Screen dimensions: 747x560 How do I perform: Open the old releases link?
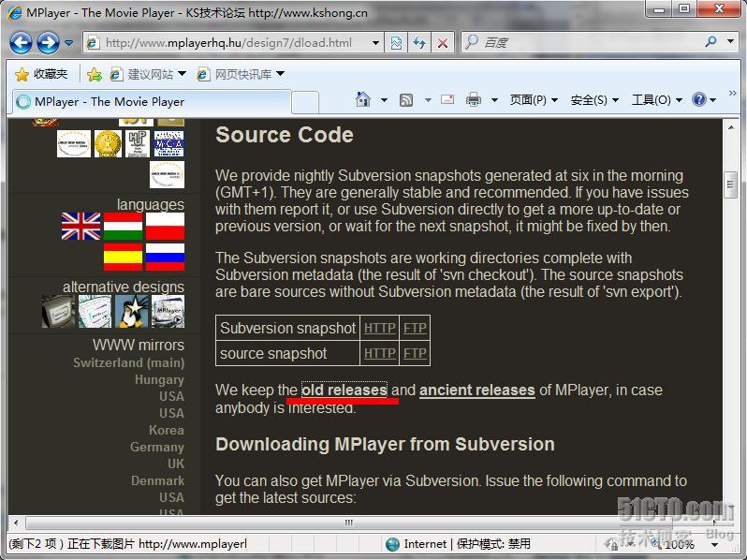(x=344, y=390)
